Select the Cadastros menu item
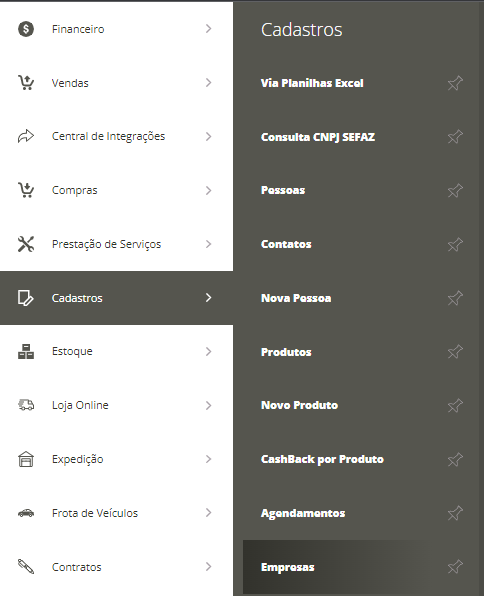Image resolution: width=484 pixels, height=596 pixels. (116, 298)
